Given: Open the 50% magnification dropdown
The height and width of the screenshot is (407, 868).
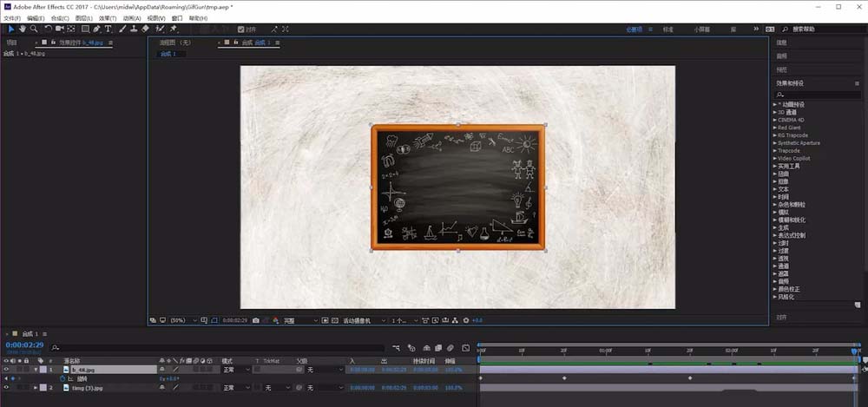Looking at the screenshot, I should click(x=184, y=320).
